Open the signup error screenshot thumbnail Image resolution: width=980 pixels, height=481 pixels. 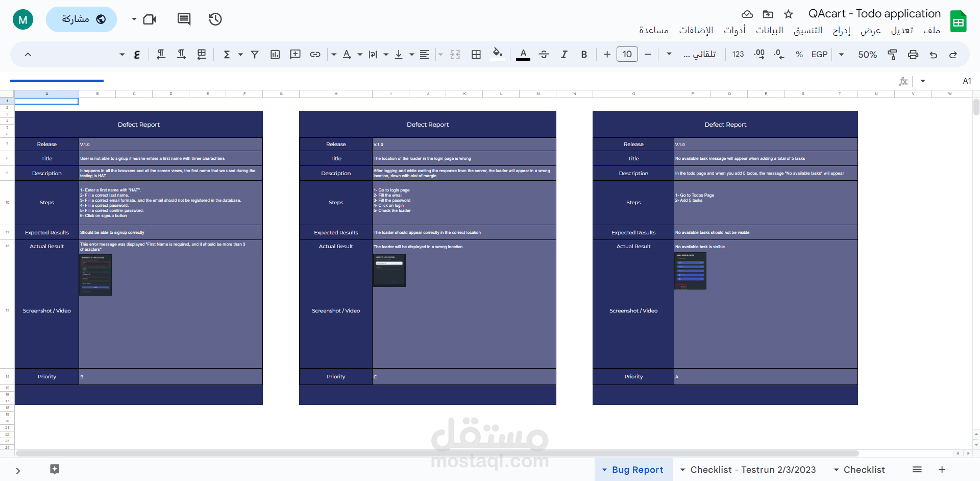click(x=95, y=274)
